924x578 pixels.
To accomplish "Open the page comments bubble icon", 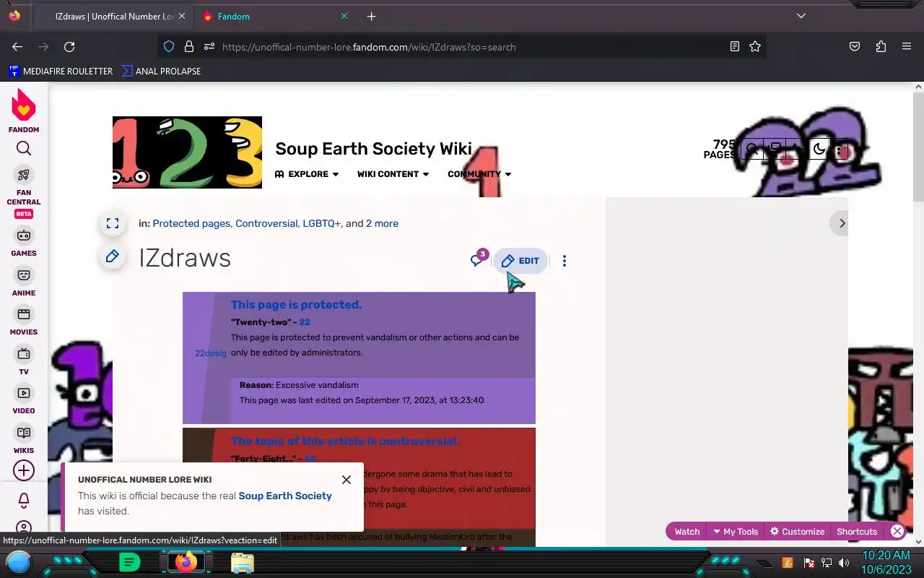I will 477,260.
